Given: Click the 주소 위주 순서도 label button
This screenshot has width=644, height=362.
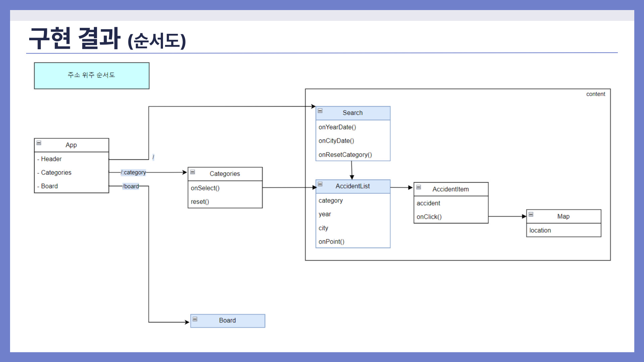Looking at the screenshot, I should click(92, 75).
